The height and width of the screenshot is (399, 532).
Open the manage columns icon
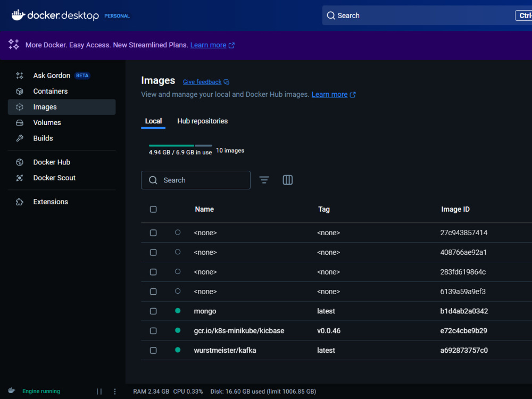288,180
